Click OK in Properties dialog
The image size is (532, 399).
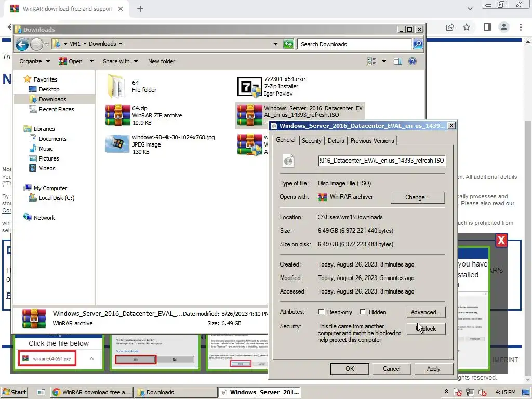click(x=350, y=369)
